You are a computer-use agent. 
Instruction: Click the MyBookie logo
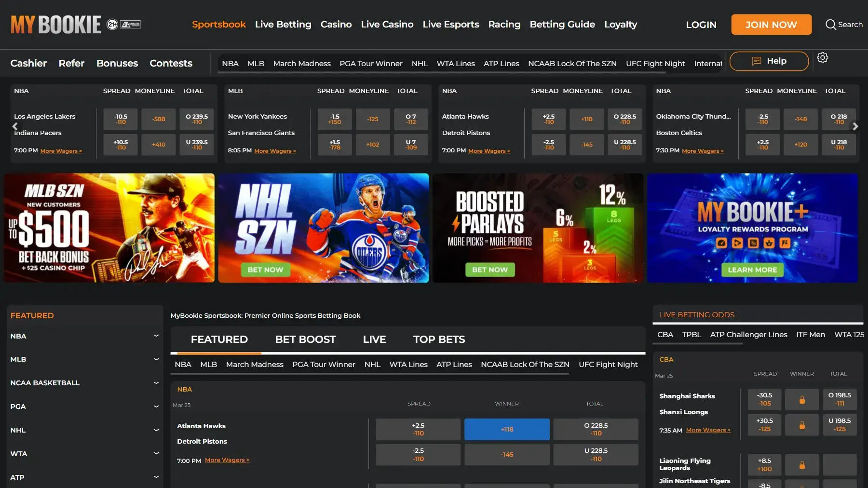pos(56,25)
